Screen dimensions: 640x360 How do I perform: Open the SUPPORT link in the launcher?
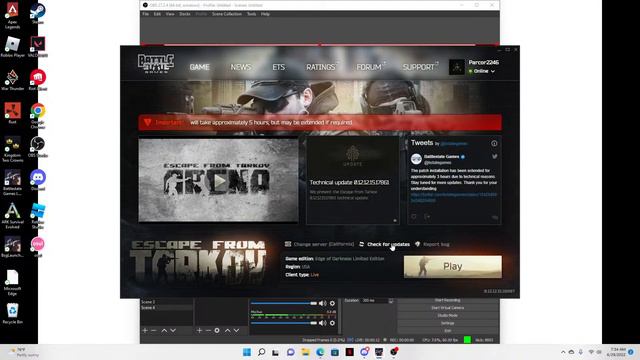pos(418,67)
